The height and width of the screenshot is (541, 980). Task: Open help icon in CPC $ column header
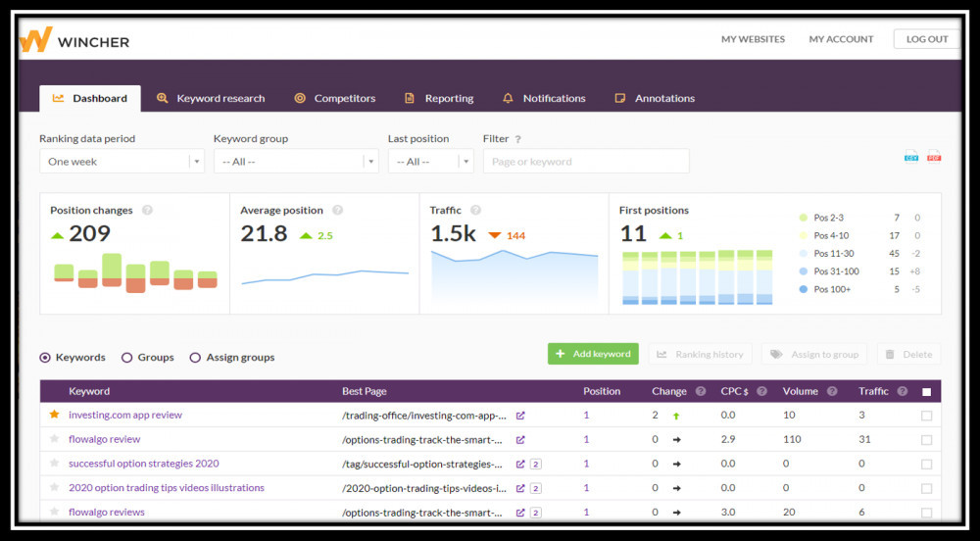(761, 391)
